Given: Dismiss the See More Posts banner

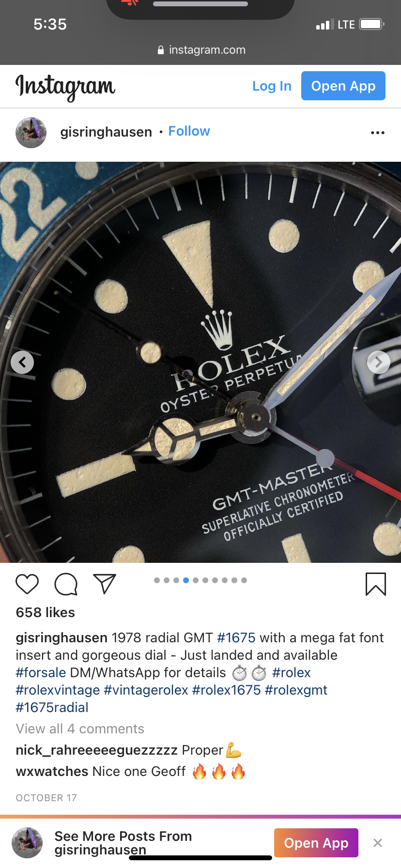Looking at the screenshot, I should pyautogui.click(x=378, y=843).
